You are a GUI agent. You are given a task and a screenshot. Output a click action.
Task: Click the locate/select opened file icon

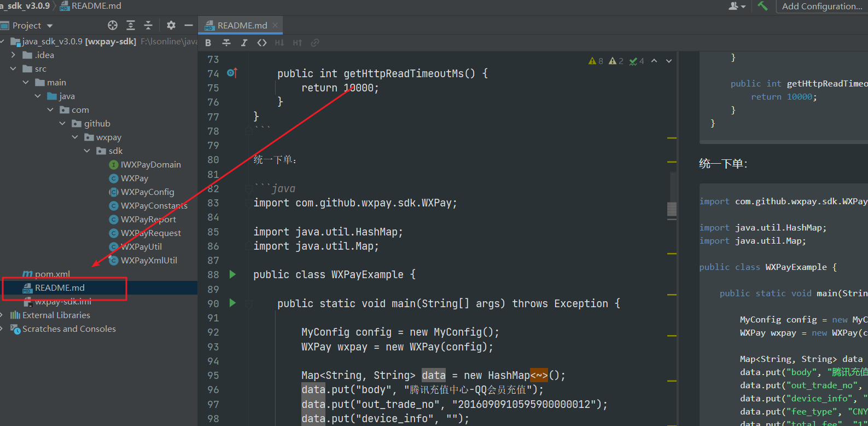[113, 25]
